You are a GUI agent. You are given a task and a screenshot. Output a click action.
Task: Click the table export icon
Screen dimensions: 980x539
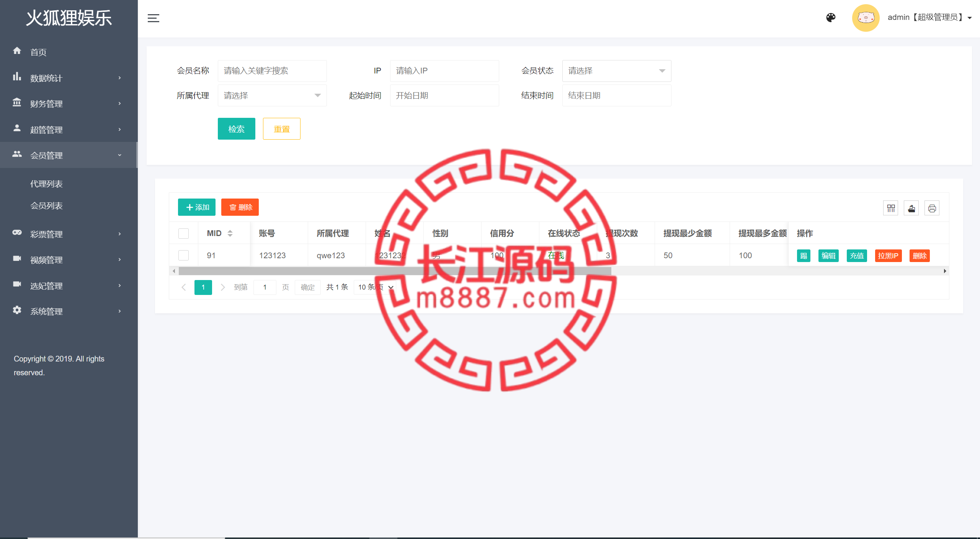pyautogui.click(x=911, y=208)
